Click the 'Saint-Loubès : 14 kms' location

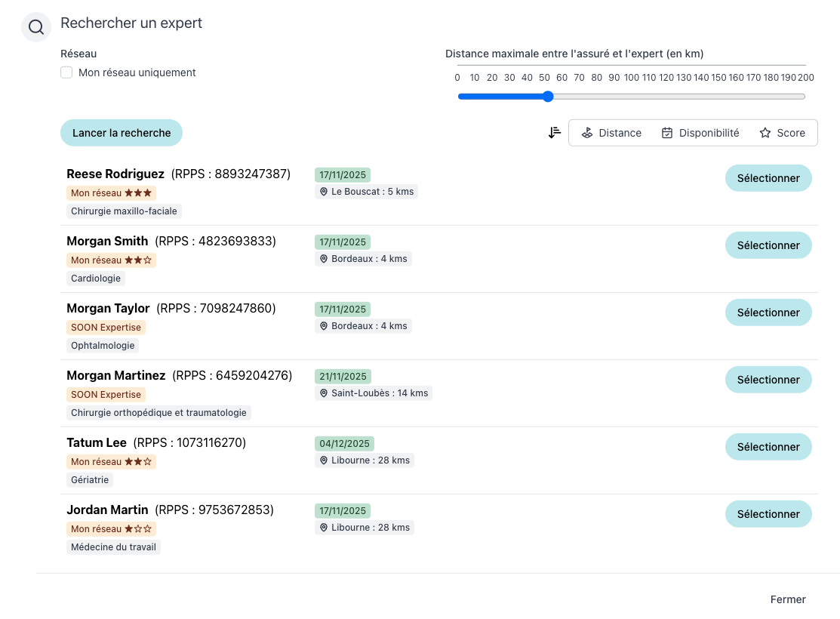374,393
